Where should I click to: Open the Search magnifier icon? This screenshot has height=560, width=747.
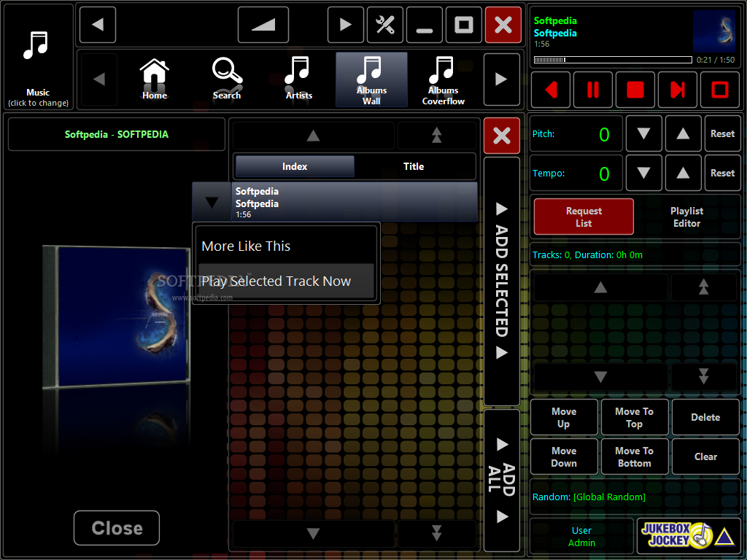(227, 79)
